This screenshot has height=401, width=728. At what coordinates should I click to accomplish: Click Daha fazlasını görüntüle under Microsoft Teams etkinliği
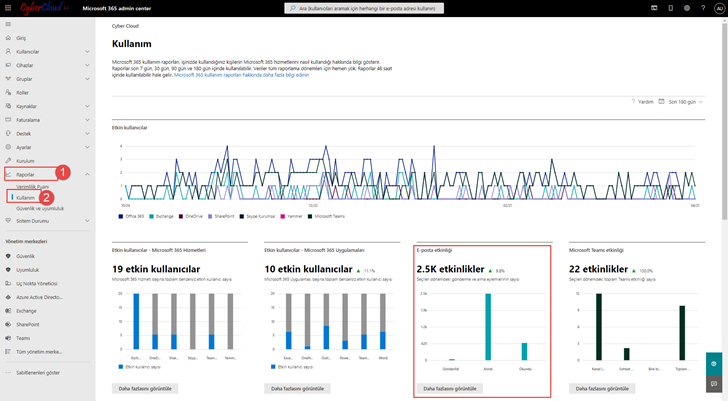[x=602, y=388]
